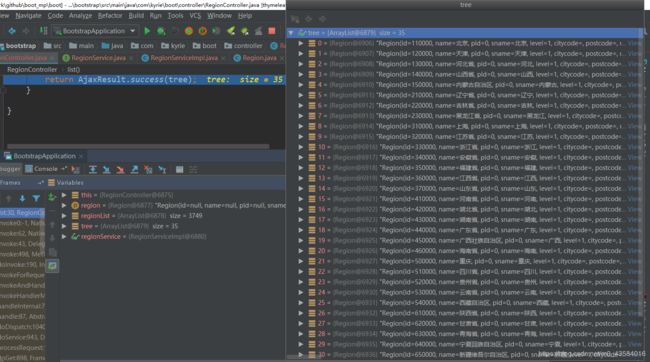Expand element 8 Region id=310000 in popup
This screenshot has width=650, height=362.
click(301, 126)
